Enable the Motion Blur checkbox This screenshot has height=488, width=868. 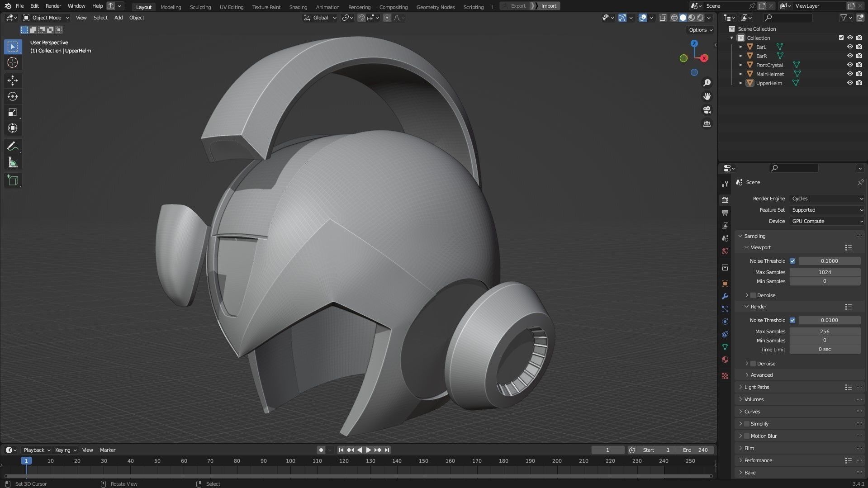click(747, 436)
